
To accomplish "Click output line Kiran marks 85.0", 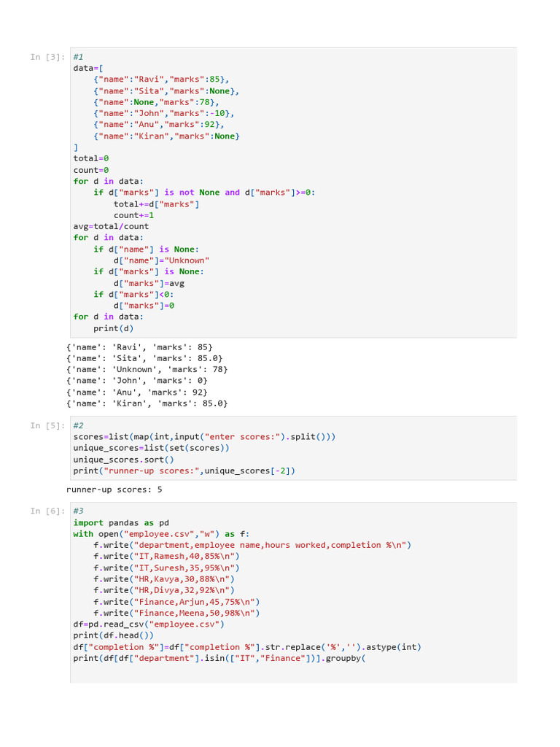I will 147,403.
